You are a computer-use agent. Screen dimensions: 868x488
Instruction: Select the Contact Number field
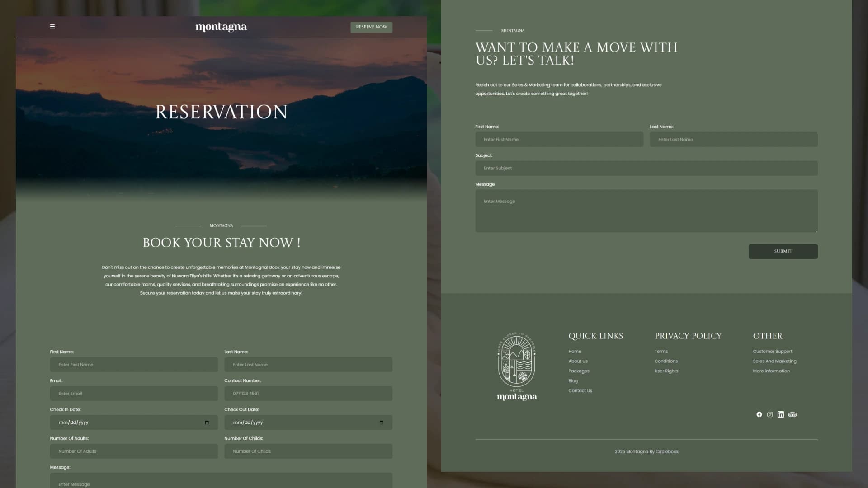click(x=308, y=394)
